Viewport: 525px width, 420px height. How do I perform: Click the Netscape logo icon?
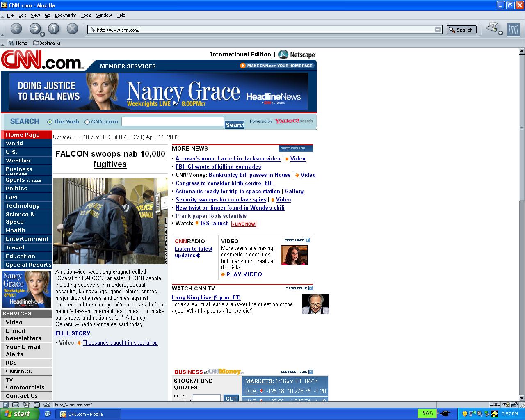click(283, 55)
